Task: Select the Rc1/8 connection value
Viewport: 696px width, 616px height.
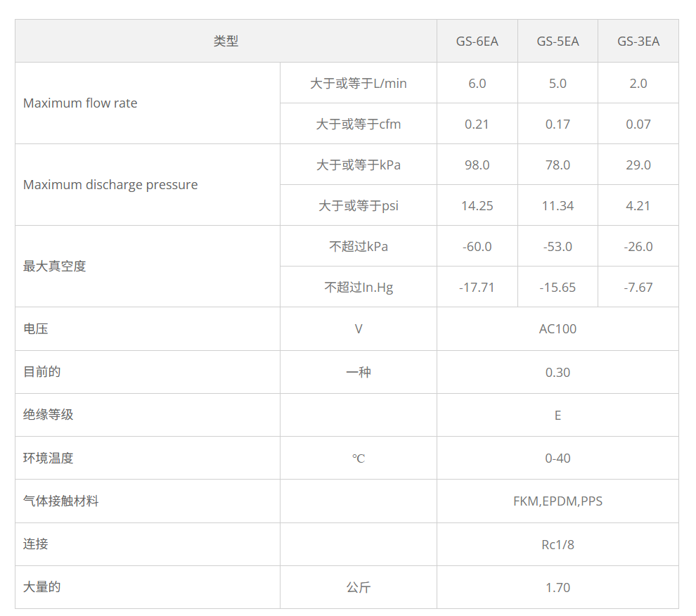Action: coord(558,544)
